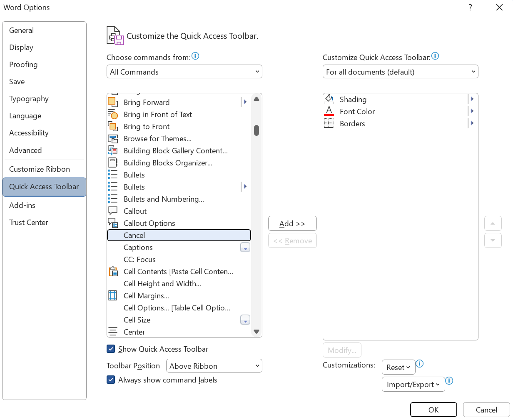Expand the Shading submenu arrow in toolbar list

coord(472,99)
